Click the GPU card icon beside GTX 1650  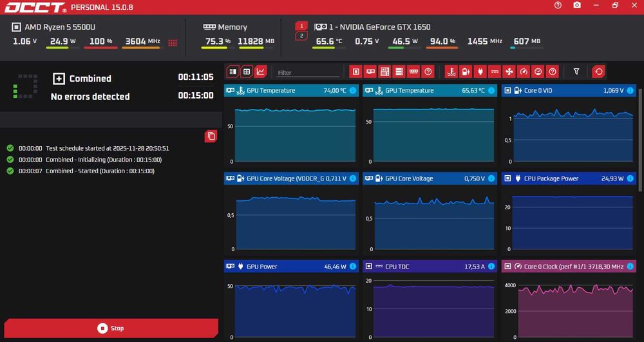pos(320,27)
